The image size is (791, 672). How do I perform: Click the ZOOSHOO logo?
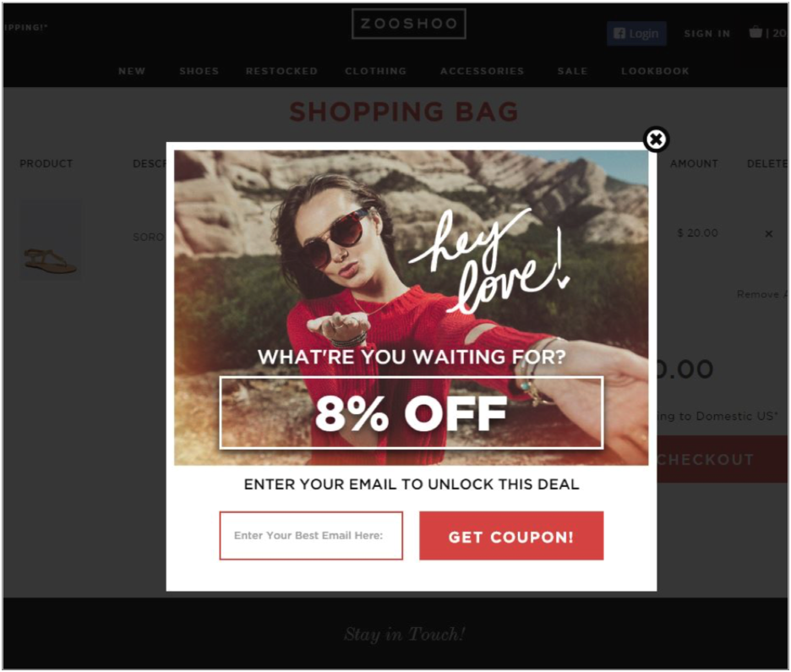pos(409,24)
